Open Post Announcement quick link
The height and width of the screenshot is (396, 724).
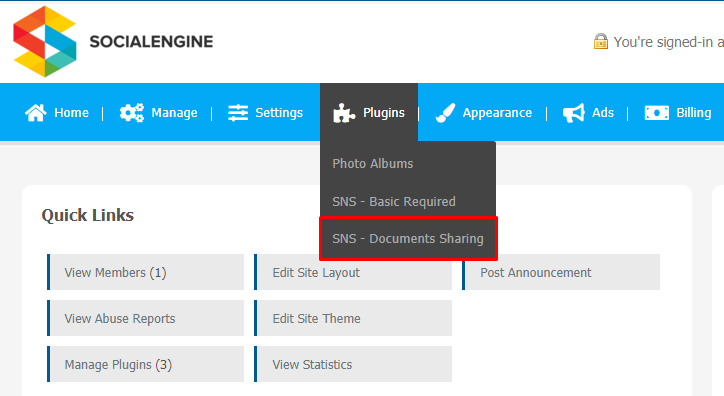coord(561,272)
